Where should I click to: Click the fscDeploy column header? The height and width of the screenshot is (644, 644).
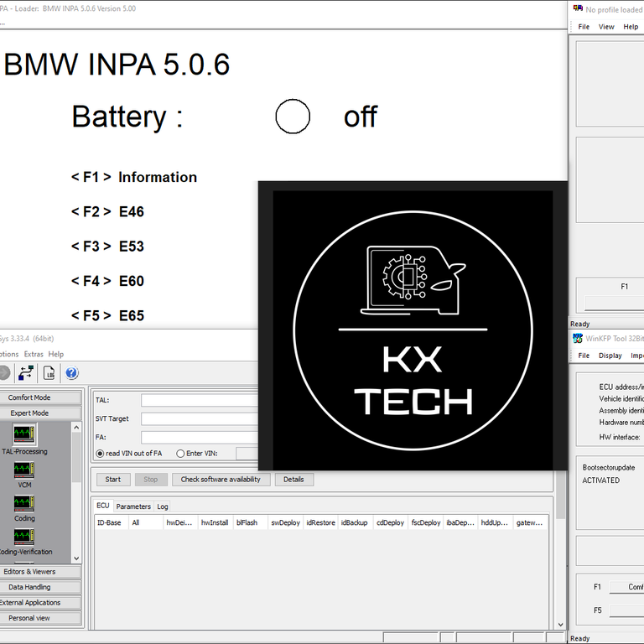click(426, 522)
